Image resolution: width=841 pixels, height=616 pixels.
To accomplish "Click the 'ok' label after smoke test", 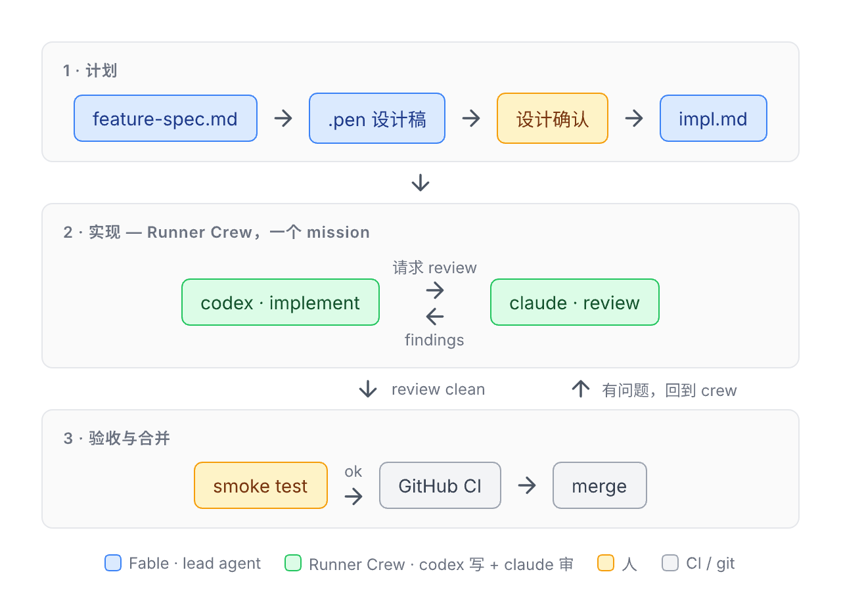I will point(353,472).
